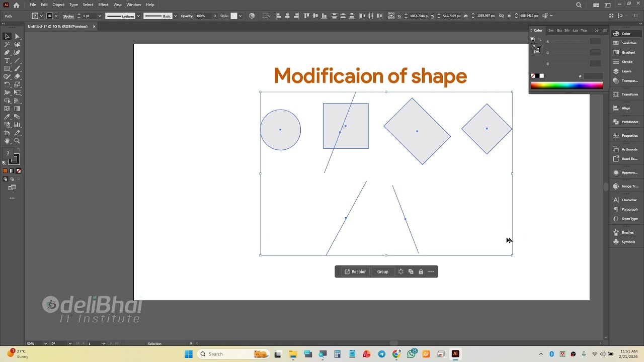Viewport: 644px width, 362px height.
Task: Select the Magic Wand tool
Action: tap(7, 44)
